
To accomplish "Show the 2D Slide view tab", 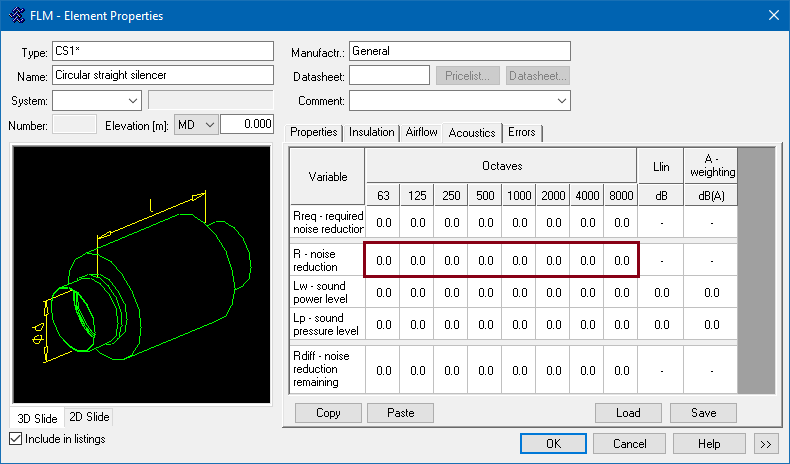I will 89,417.
